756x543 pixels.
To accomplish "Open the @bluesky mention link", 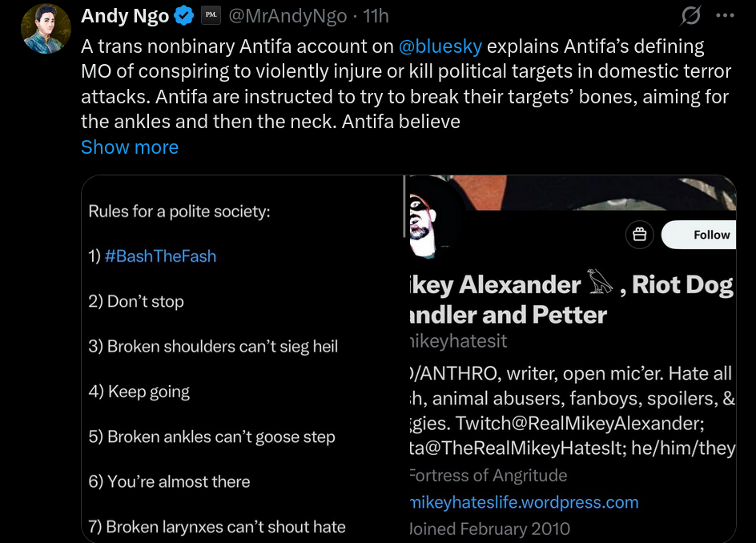I will tap(440, 46).
